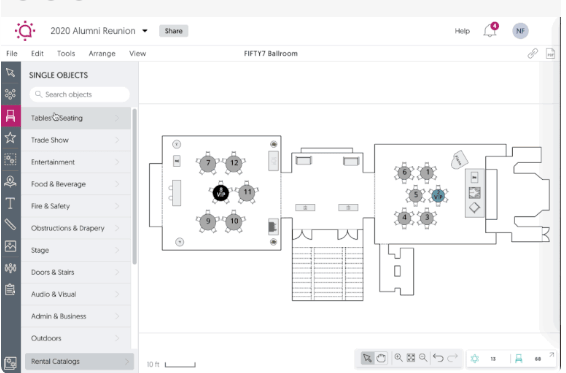Viewport: 566px width, 373px height.
Task: Select the Text tool
Action: point(10,203)
